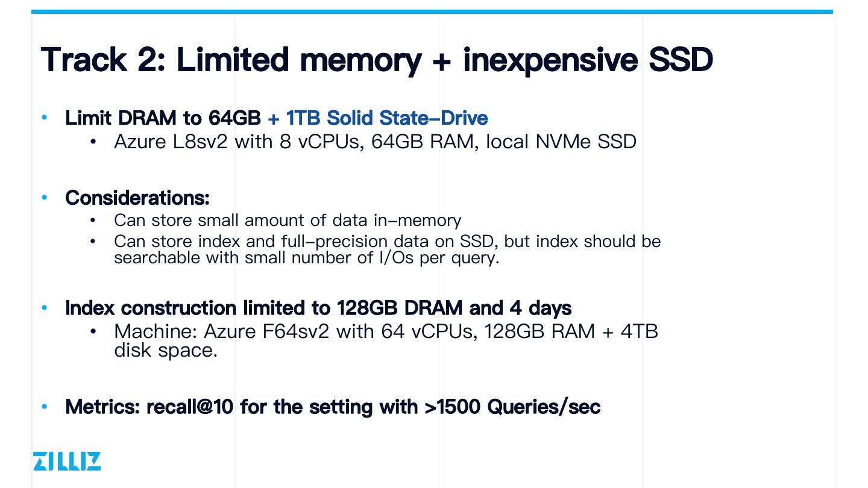Click the Azure L8sv2 specification line
Image resolution: width=868 pixels, height=488 pixels.
pos(375,142)
